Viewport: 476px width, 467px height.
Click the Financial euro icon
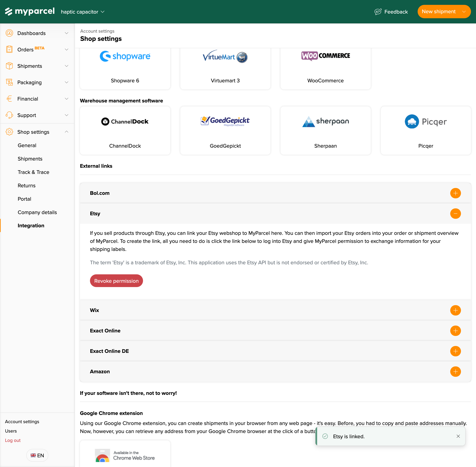[x=9, y=99]
